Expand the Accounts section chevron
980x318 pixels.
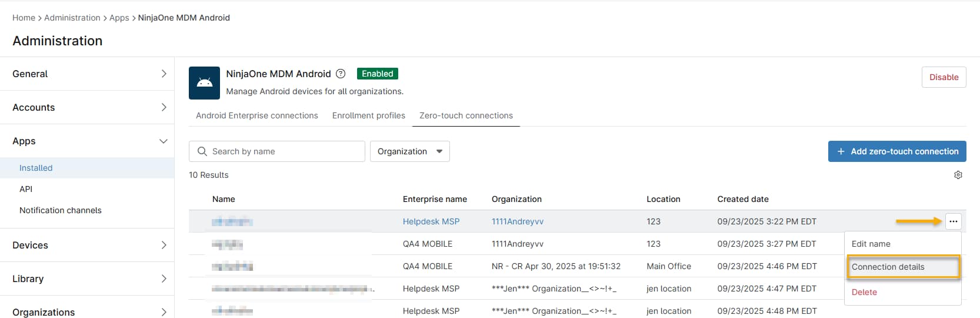164,107
